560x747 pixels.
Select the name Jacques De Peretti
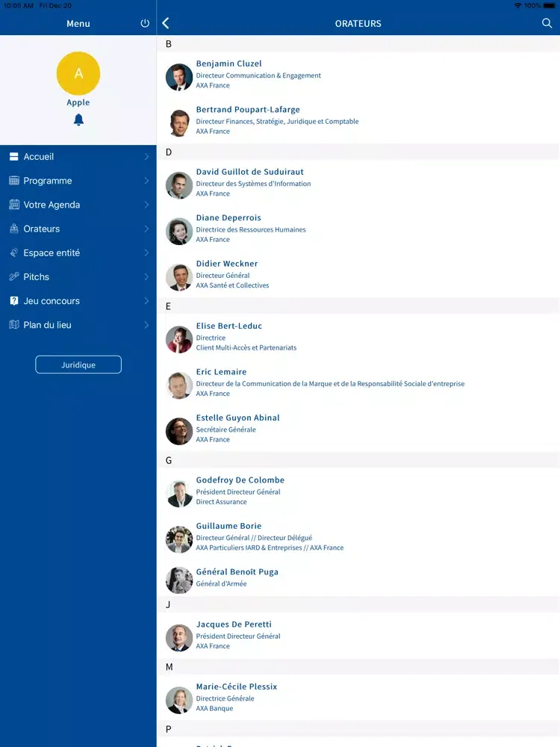(234, 624)
